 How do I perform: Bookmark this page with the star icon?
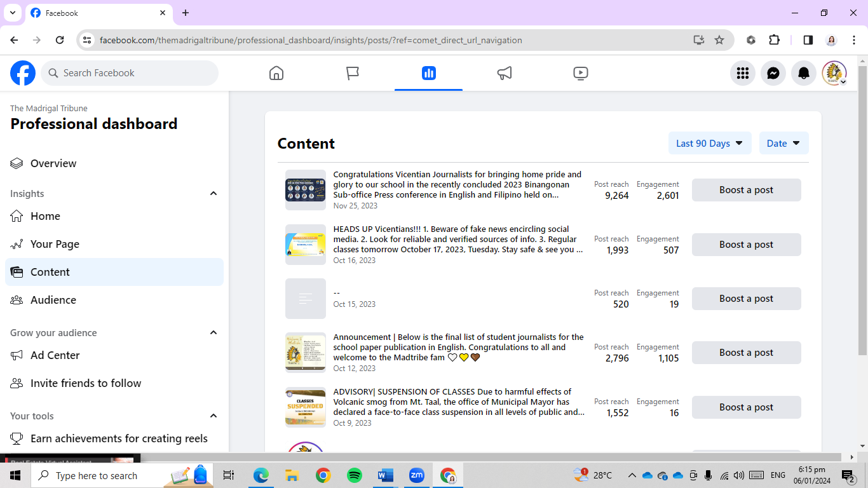click(x=719, y=40)
